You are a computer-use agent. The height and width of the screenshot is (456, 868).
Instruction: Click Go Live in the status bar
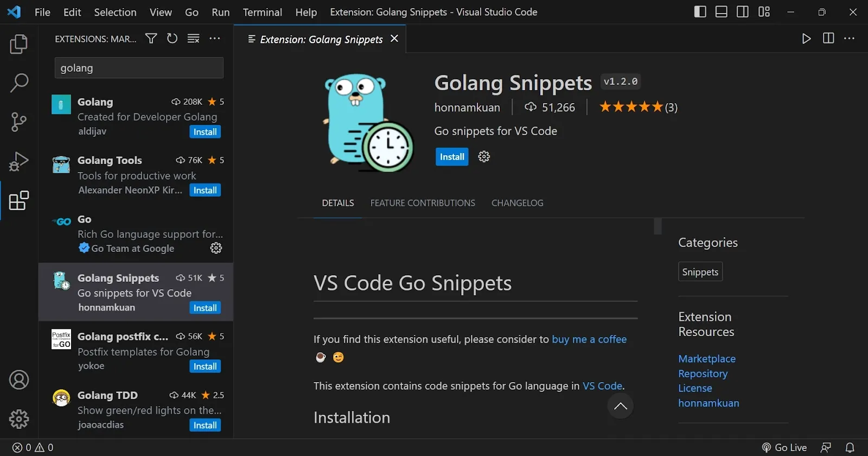(x=784, y=447)
